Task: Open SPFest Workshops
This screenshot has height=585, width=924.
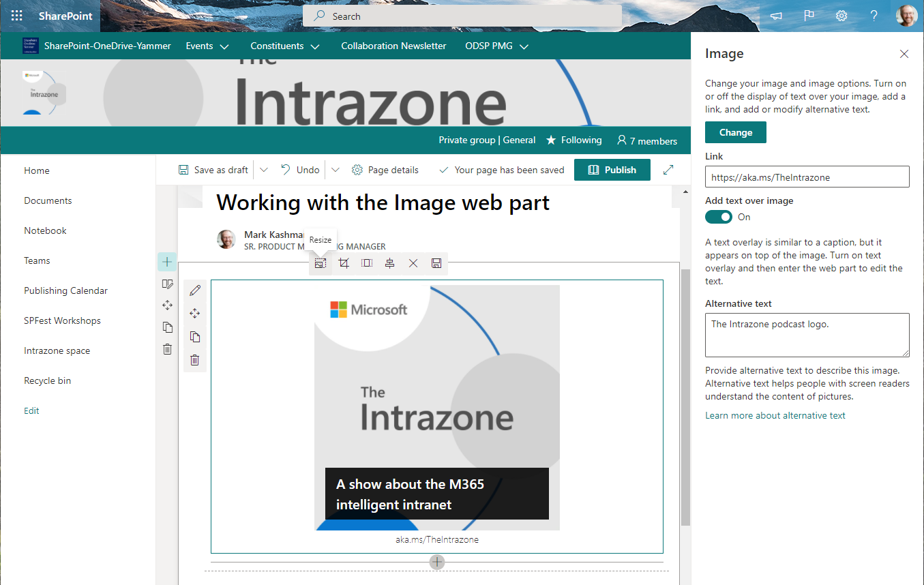Action: 62,320
